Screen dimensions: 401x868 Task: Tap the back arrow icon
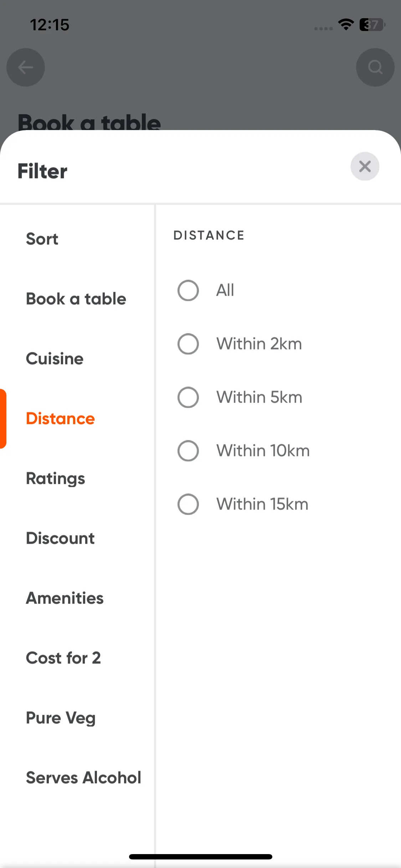pyautogui.click(x=26, y=67)
